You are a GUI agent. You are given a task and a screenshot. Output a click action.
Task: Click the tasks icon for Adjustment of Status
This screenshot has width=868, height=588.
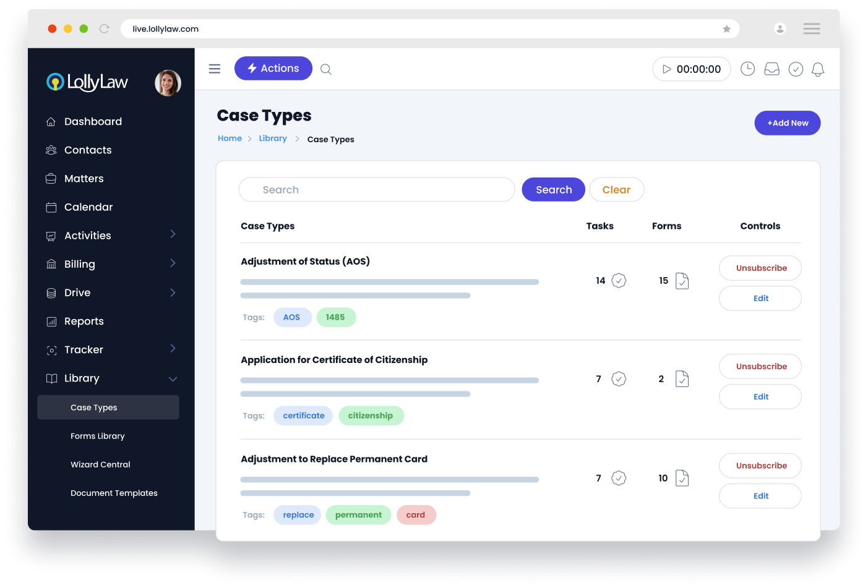pyautogui.click(x=619, y=281)
